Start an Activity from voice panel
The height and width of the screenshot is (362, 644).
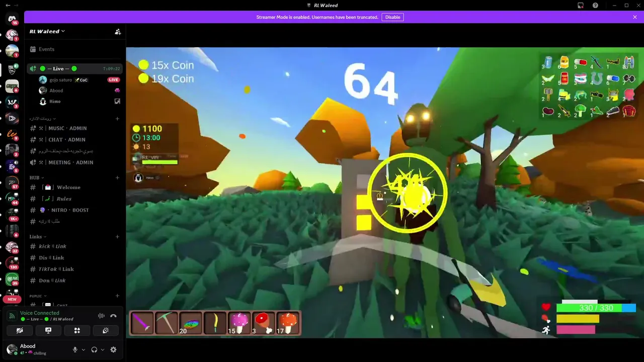coord(77,330)
